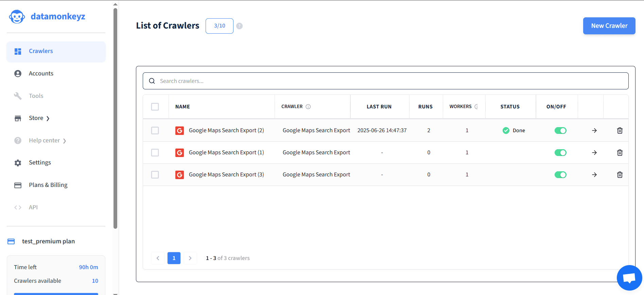Click the Store shop icon
The width and height of the screenshot is (644, 295).
click(x=18, y=118)
